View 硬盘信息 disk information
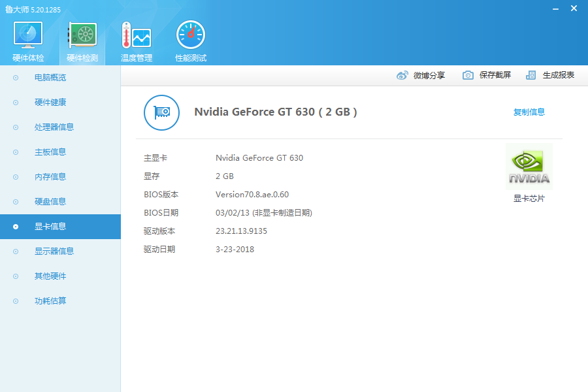Viewport: 588px width, 392px height. (50, 202)
